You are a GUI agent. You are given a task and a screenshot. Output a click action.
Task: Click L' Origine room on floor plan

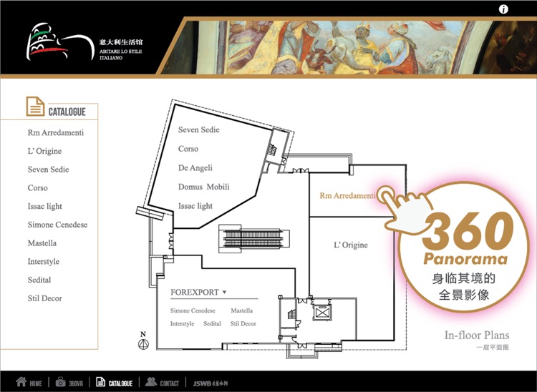pyautogui.click(x=351, y=245)
